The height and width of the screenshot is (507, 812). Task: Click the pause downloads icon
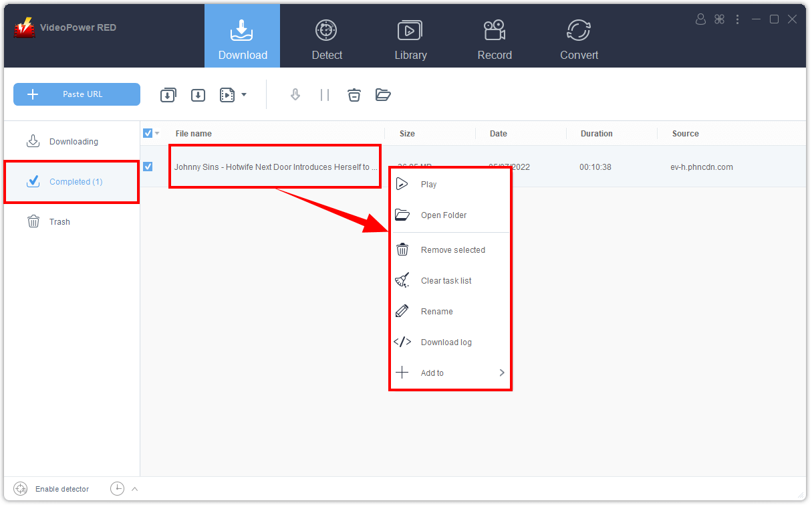[325, 95]
